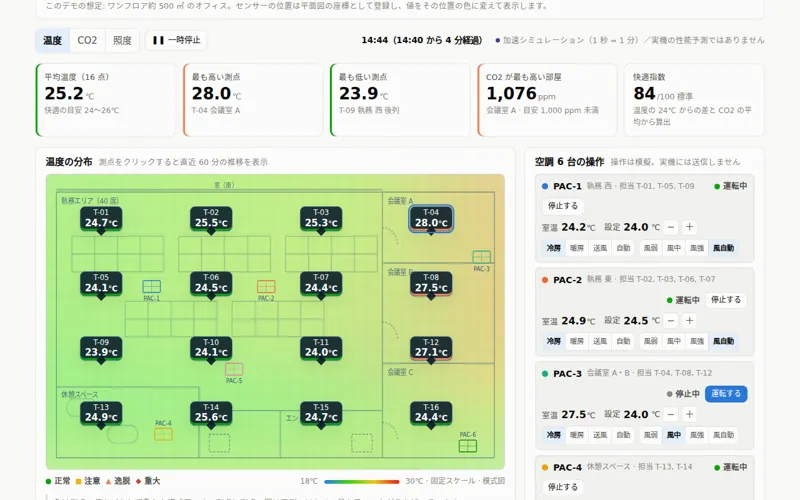Click the PAC-2 unit icon on floor plan
800x500 pixels.
(x=266, y=286)
